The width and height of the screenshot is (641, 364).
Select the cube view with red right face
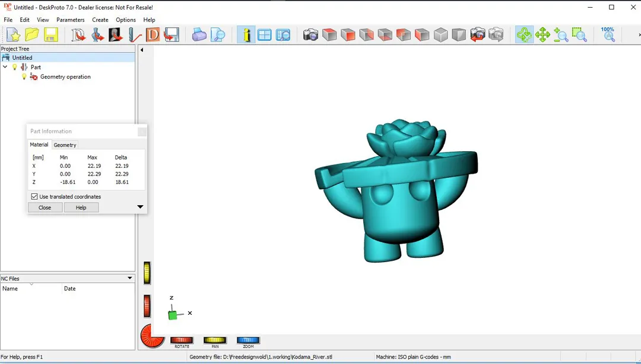[367, 35]
